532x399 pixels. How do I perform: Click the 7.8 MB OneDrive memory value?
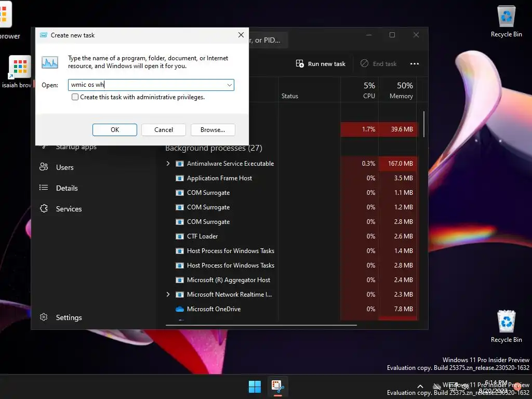403,309
